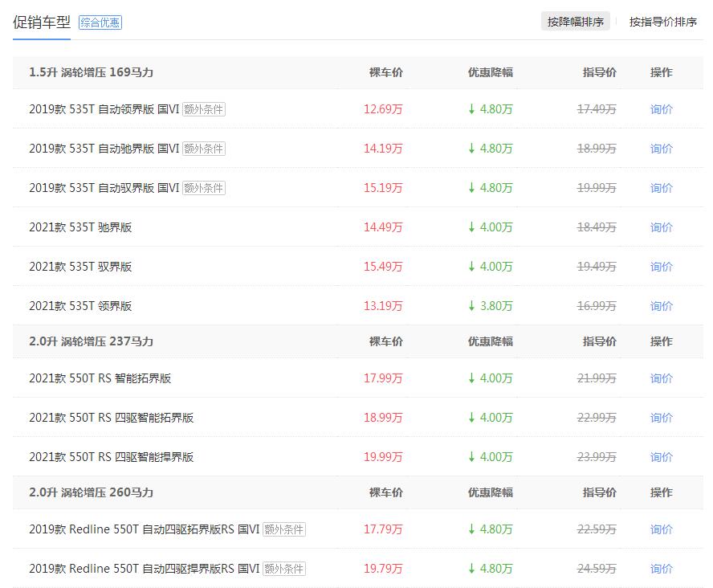Click the 21.99万 guide price
This screenshot has height=588, width=713.
[x=597, y=378]
